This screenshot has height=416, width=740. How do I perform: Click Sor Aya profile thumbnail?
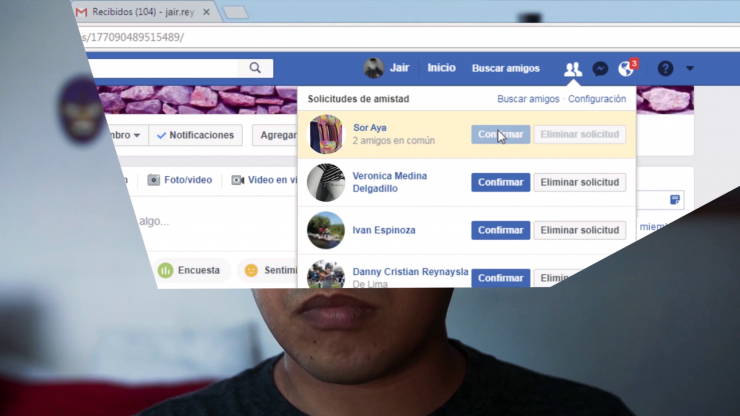(x=326, y=135)
